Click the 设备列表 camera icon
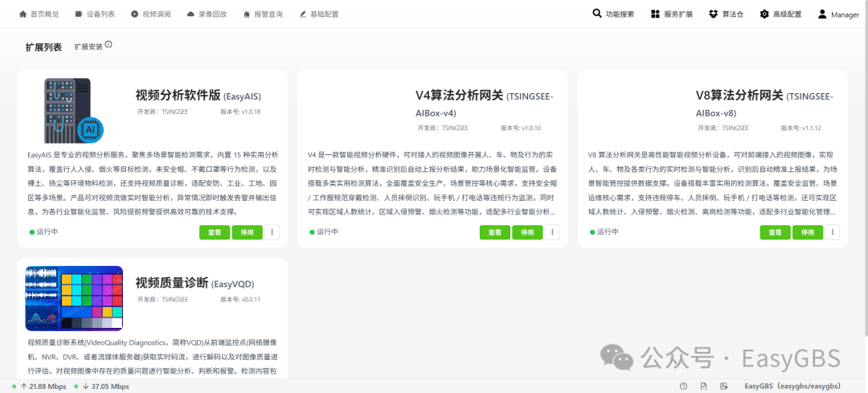The height and width of the screenshot is (393, 868). (79, 14)
